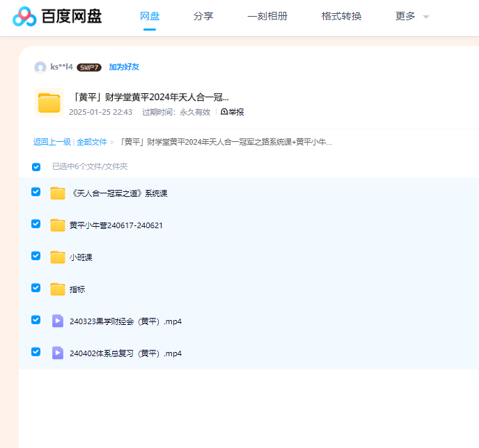Image resolution: width=479 pixels, height=448 pixels.
Task: Uncheck the 小班课 folder checkbox
Action: [x=36, y=256]
